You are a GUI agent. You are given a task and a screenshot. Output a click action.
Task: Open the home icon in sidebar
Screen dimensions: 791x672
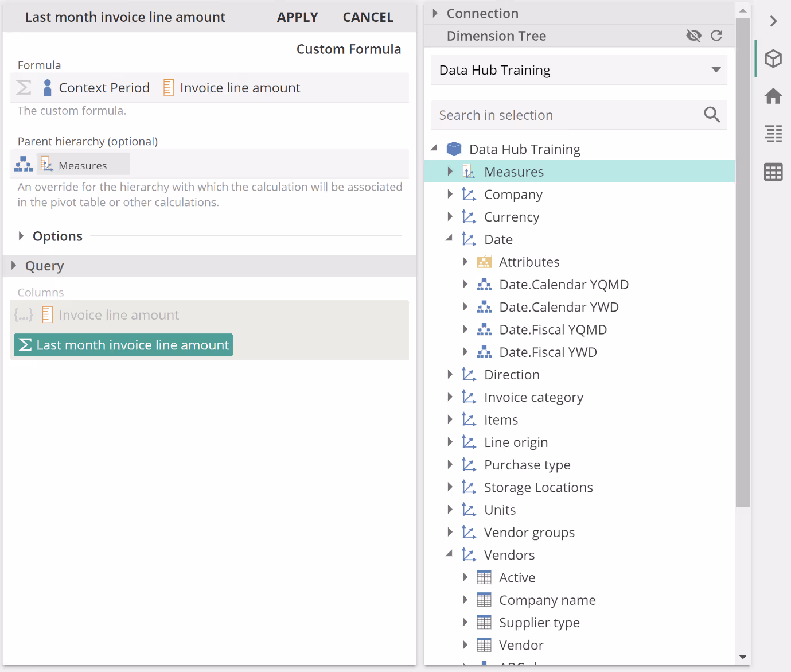pos(773,96)
